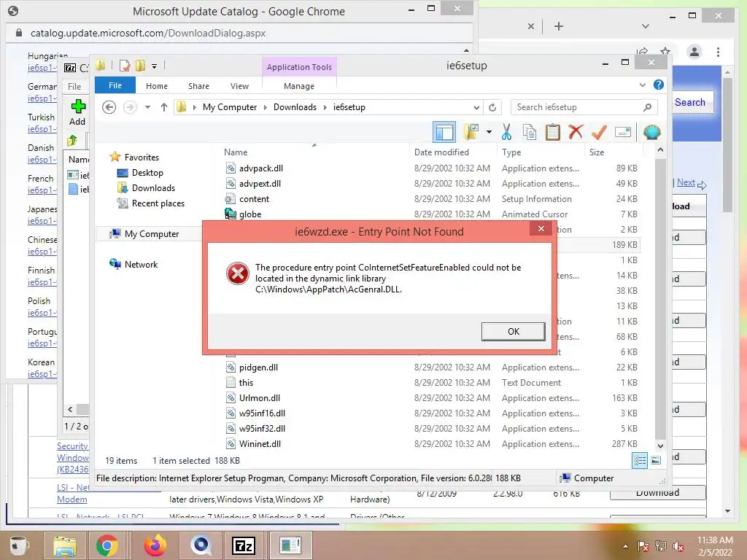Open the dropdown arrow beside folder options icon
Image resolution: width=747 pixels, height=560 pixels.
(489, 132)
